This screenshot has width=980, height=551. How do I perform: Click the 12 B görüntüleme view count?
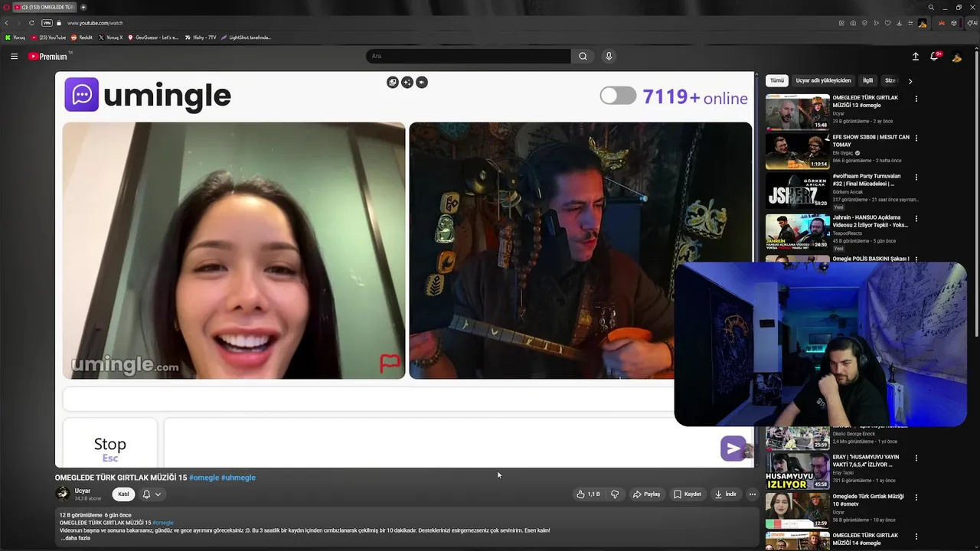tap(80, 515)
